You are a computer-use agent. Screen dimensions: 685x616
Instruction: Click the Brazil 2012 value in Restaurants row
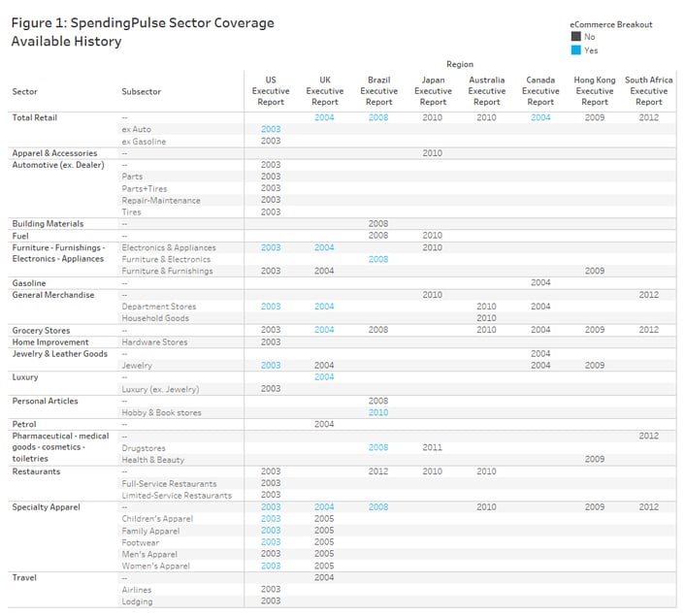click(378, 471)
